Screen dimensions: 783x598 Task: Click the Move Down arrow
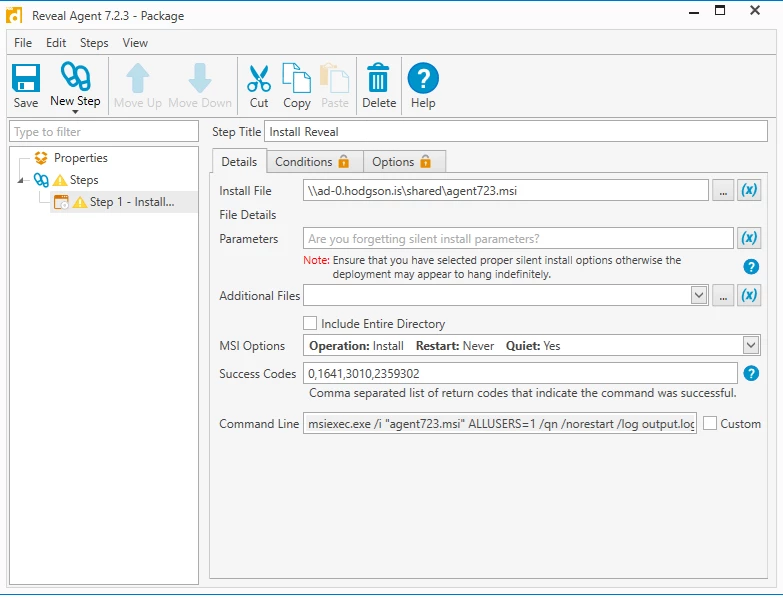pos(200,86)
